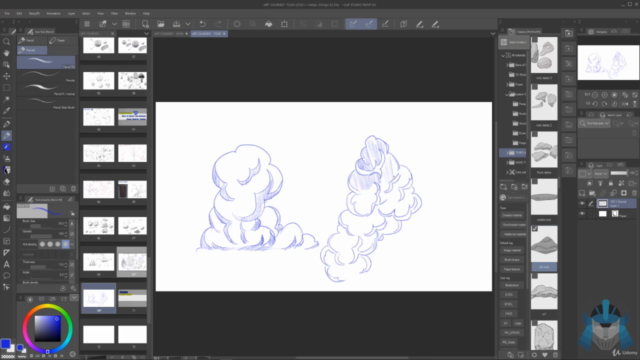The image size is (640, 360).
Task: Click new raster layer icon
Action: pyautogui.click(x=582, y=193)
